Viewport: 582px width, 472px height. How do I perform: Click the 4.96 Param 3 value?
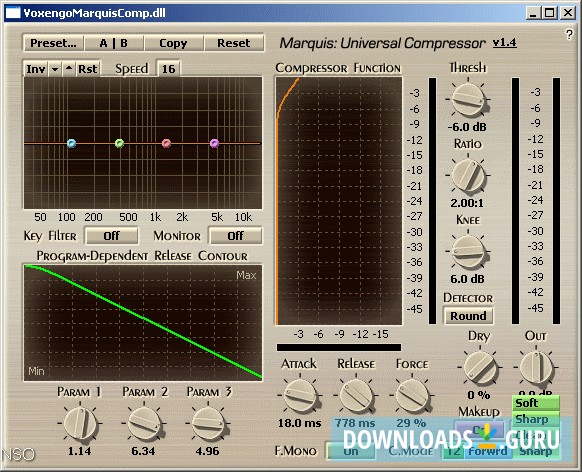tap(207, 451)
